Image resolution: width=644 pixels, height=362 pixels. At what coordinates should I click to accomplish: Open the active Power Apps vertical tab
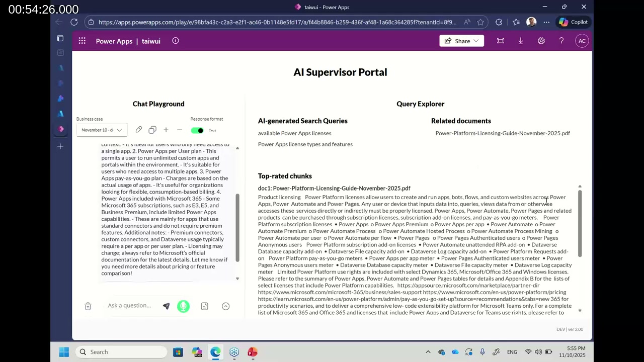(x=61, y=129)
